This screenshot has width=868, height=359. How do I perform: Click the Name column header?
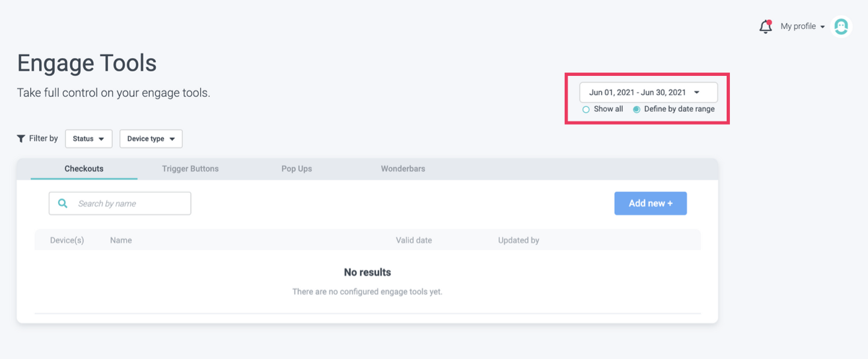(x=121, y=240)
